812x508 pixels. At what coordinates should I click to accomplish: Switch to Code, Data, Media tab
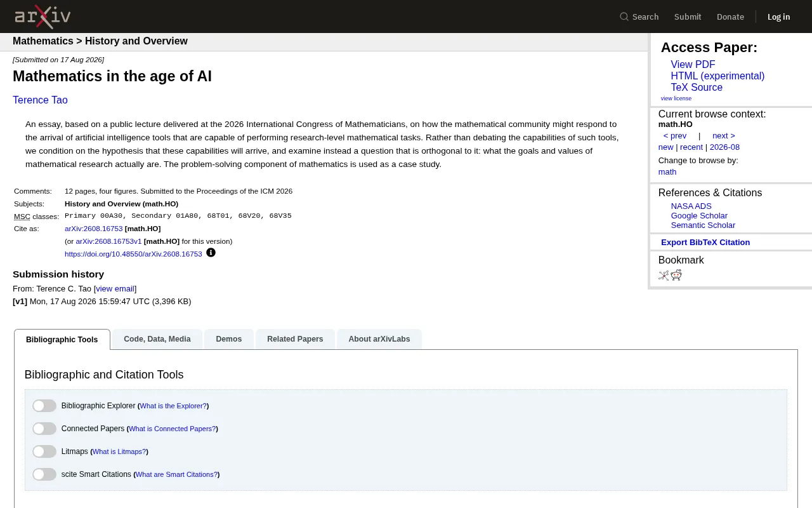click(157, 339)
